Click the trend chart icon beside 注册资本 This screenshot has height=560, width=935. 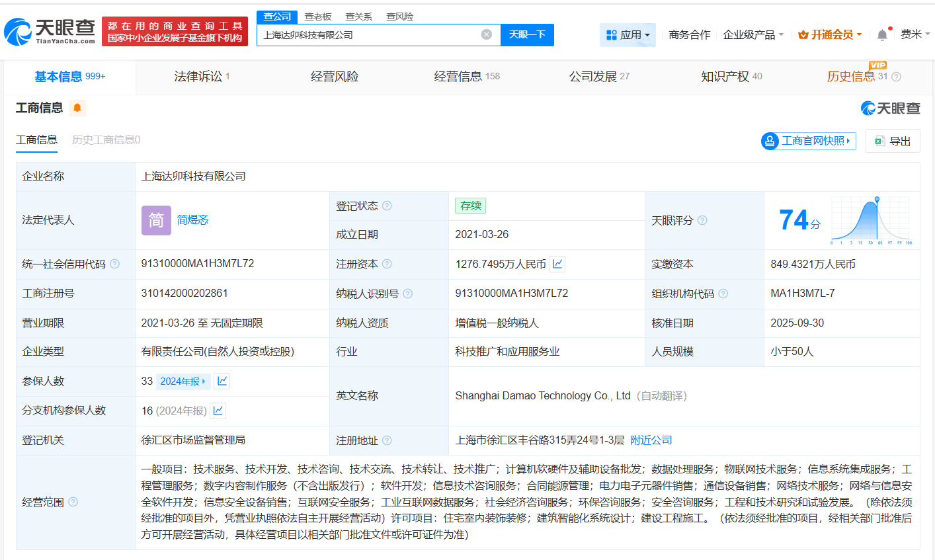pyautogui.click(x=557, y=263)
